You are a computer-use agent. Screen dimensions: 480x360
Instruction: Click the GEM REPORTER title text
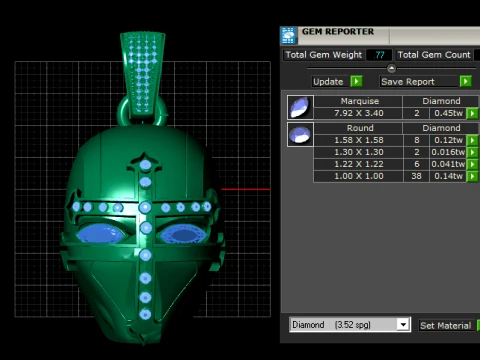tap(338, 32)
